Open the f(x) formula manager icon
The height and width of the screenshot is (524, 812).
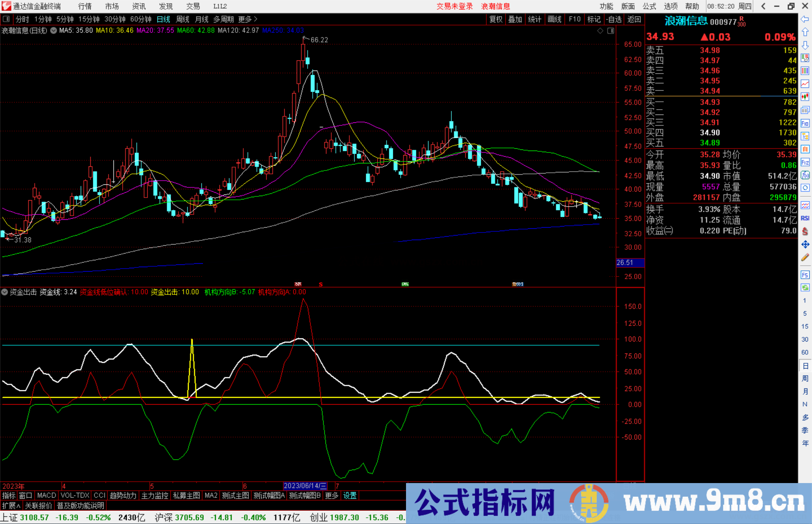coord(805,175)
